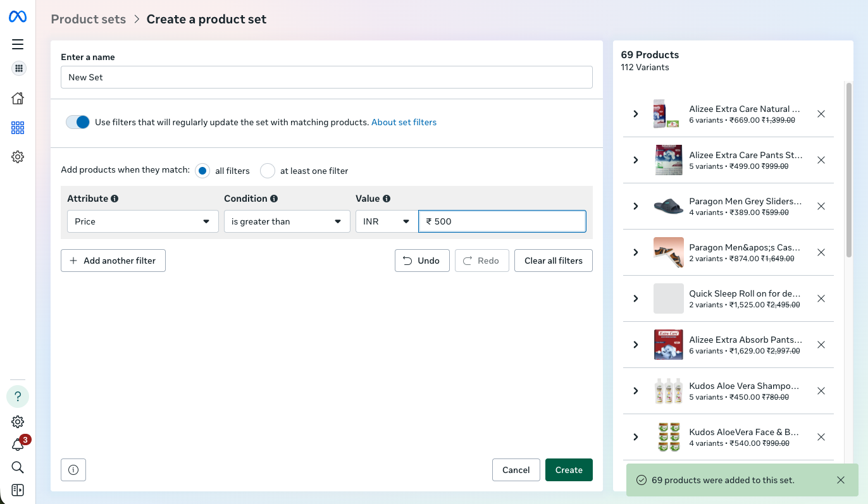Go to Home via house icon
Screen dimensions: 868x504
(x=18, y=98)
